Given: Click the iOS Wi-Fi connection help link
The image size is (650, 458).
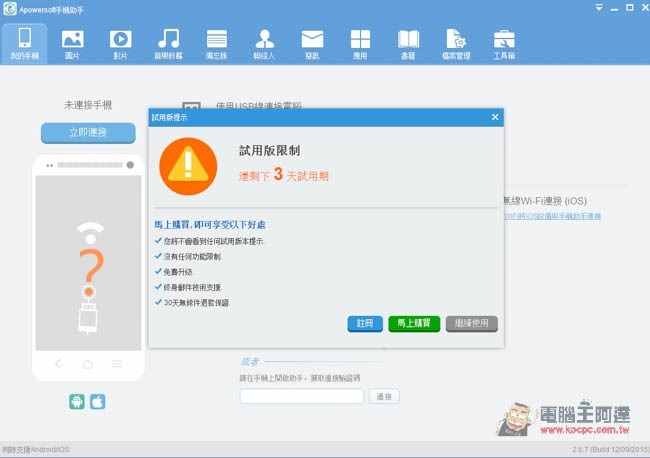Looking at the screenshot, I should click(x=553, y=216).
